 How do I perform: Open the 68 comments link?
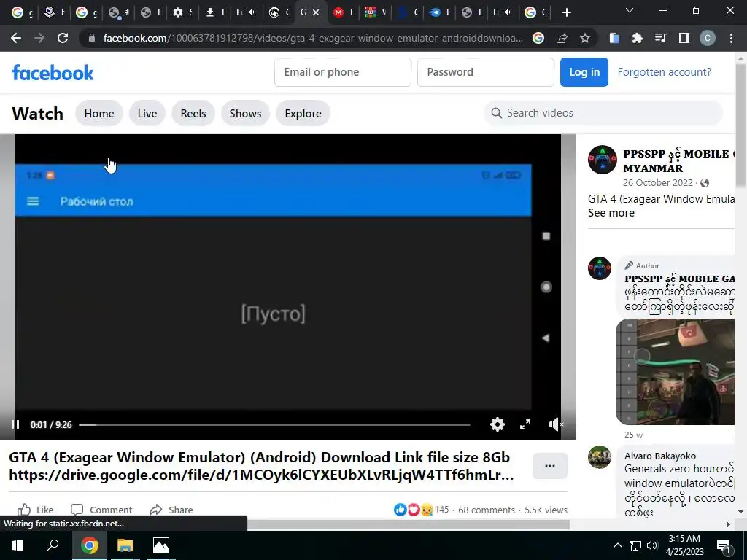click(487, 510)
